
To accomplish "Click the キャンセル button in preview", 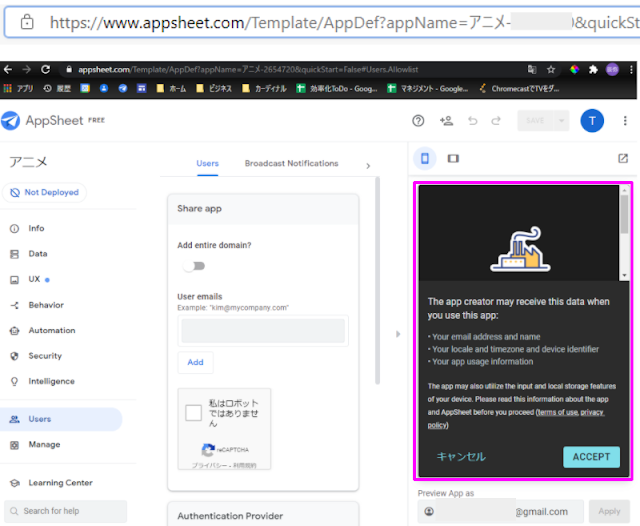I will pos(461,457).
